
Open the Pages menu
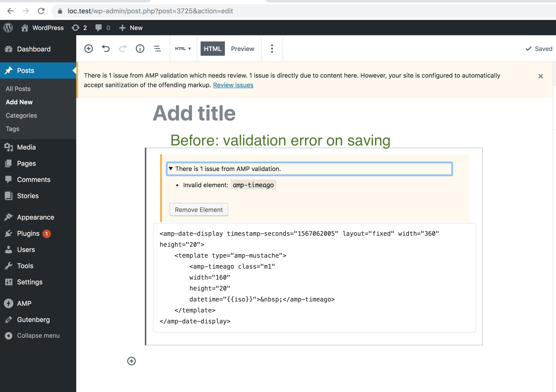click(38, 163)
